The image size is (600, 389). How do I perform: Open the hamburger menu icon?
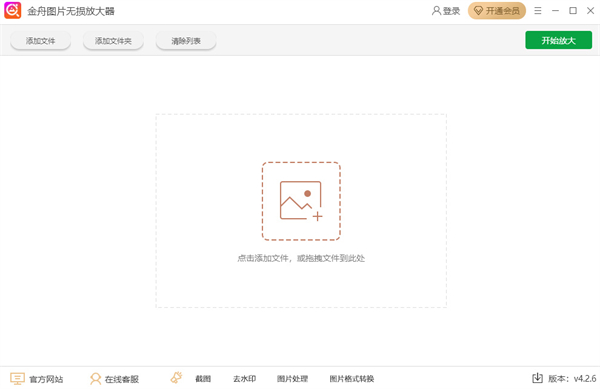[538, 11]
